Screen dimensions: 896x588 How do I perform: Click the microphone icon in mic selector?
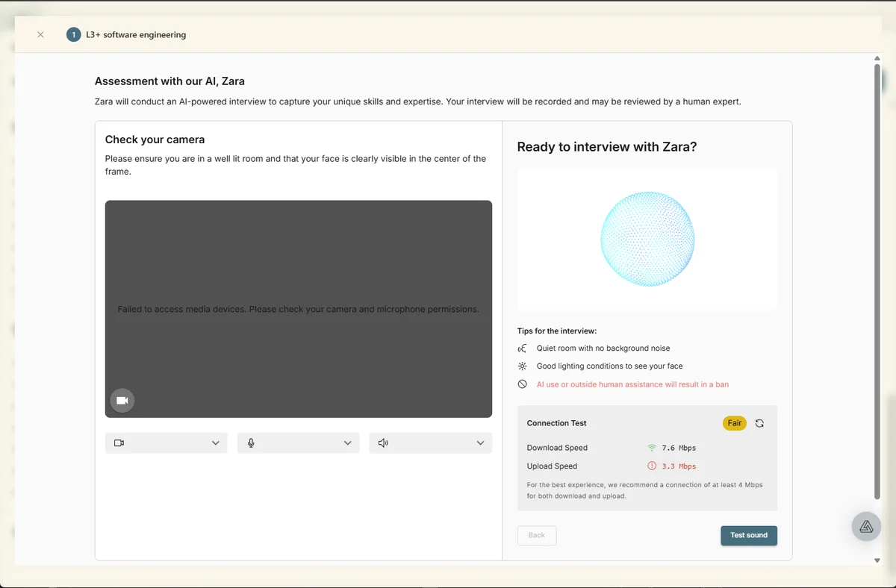coord(251,443)
